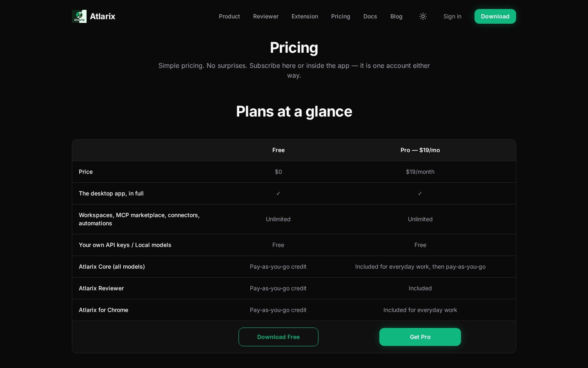588x368 pixels.
Task: Click the "Atlarix Reviewer" row label
Action: point(101,288)
